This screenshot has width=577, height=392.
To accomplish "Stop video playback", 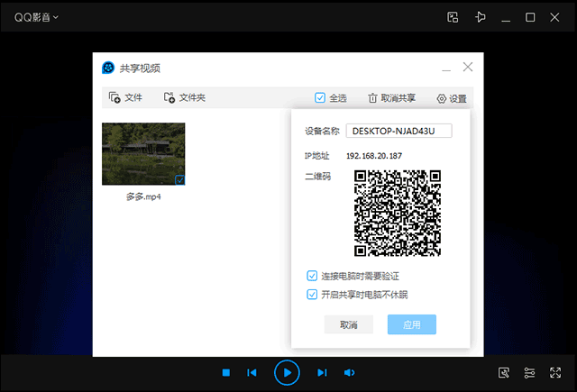I will click(x=226, y=372).
